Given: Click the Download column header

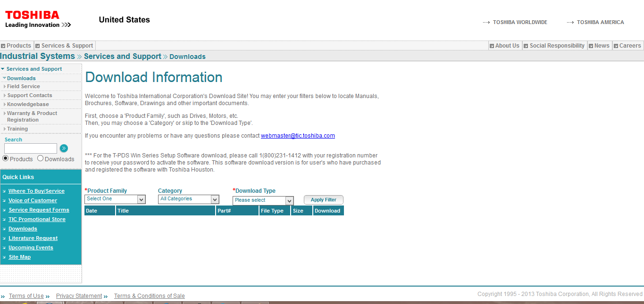Looking at the screenshot, I should point(328,211).
